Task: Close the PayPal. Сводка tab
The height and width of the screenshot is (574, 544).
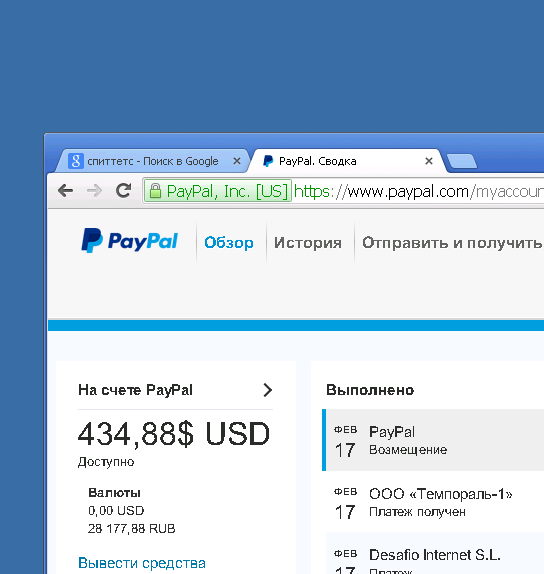Action: [x=429, y=161]
